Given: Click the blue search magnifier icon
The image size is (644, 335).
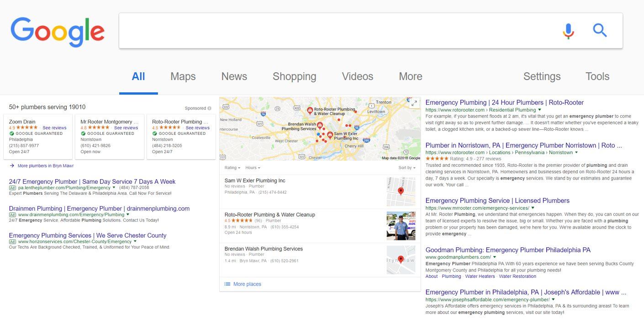Looking at the screenshot, I should coord(600,31).
